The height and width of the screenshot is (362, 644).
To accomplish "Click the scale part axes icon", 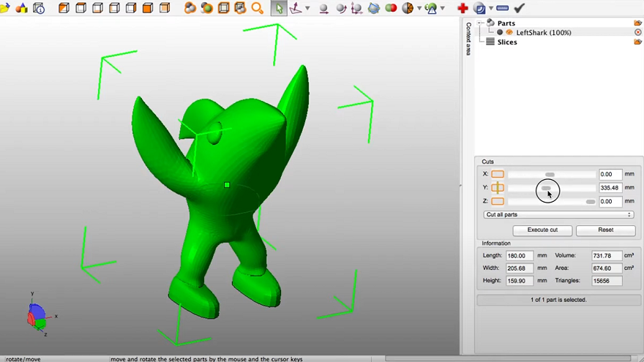I will [356, 8].
